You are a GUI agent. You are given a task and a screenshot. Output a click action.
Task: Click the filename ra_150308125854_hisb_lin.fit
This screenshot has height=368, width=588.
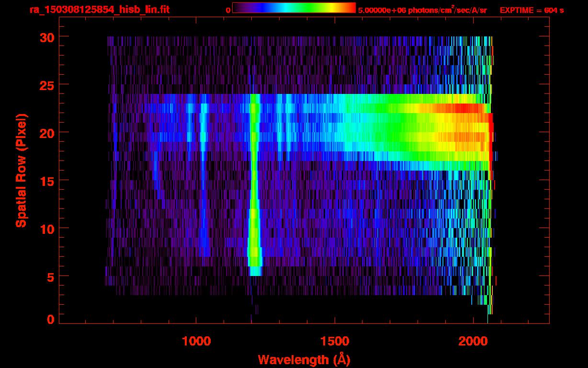pos(99,9)
